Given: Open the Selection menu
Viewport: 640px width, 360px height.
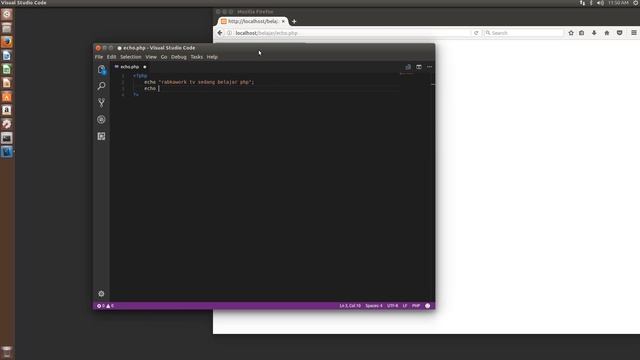Looking at the screenshot, I should coord(131,57).
